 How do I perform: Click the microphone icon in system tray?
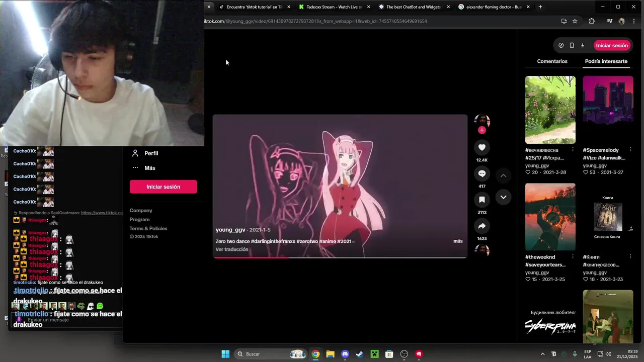coord(575,354)
